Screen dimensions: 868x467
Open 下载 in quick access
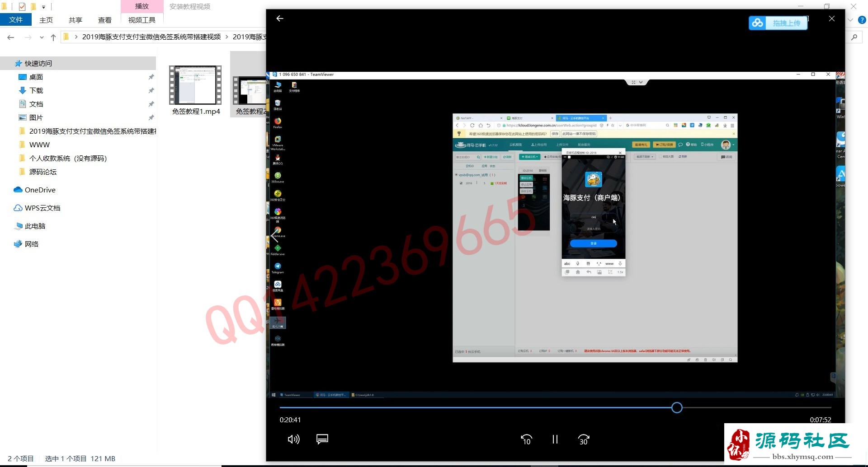coord(36,90)
